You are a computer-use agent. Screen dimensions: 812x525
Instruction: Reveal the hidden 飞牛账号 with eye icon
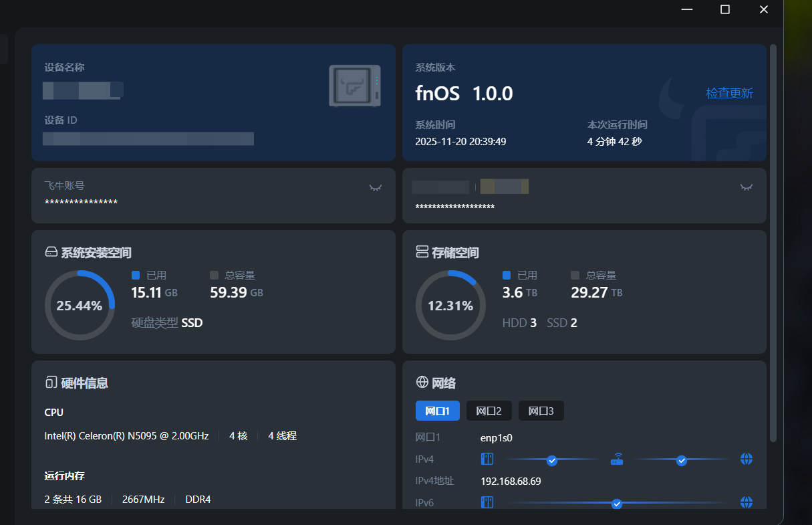click(x=376, y=188)
